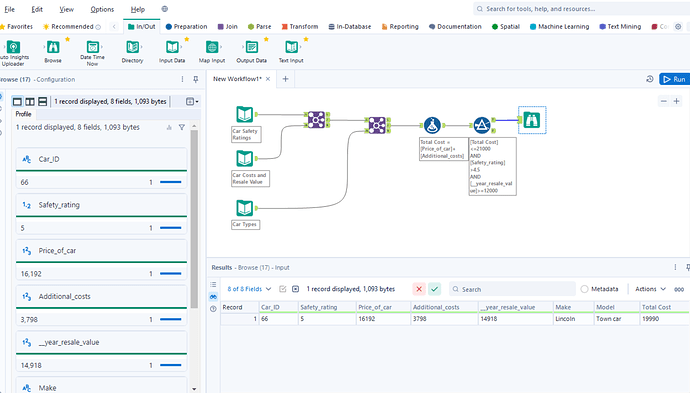Open the View menu

[66, 9]
